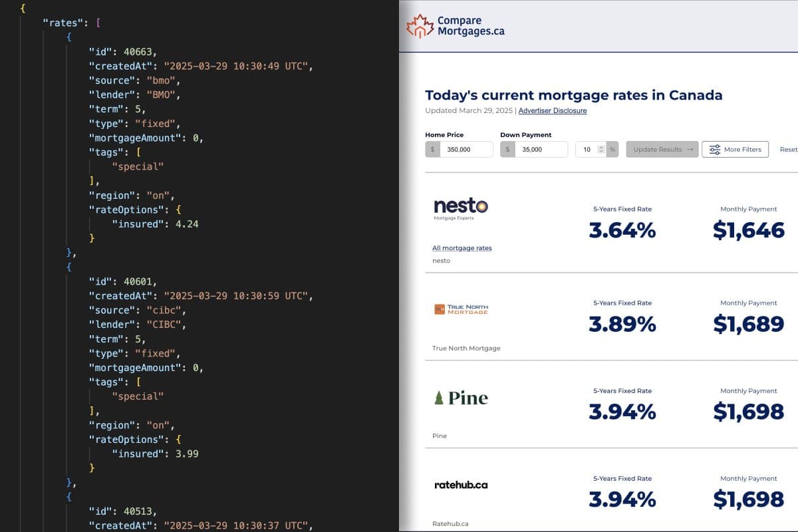Viewport: 798px width, 532px height.
Task: Click the ratehub.ca lender logo
Action: (x=460, y=485)
